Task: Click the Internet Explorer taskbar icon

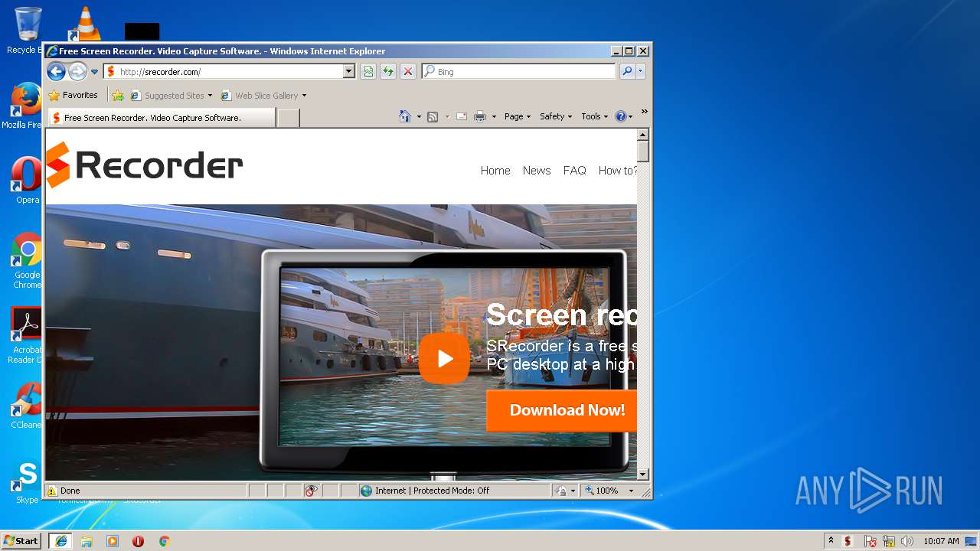Action: click(x=60, y=540)
